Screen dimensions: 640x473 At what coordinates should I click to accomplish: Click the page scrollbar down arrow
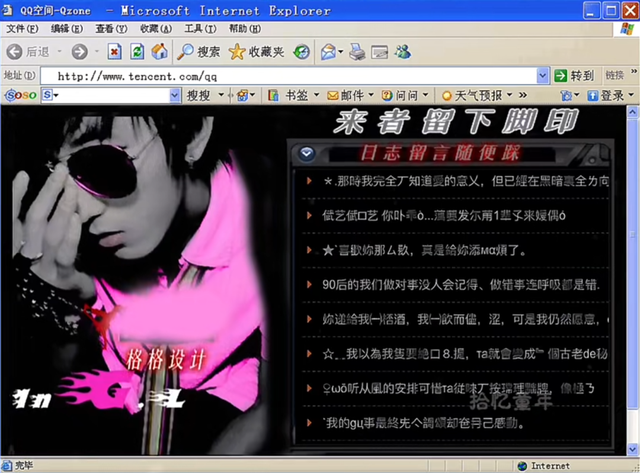(632, 449)
